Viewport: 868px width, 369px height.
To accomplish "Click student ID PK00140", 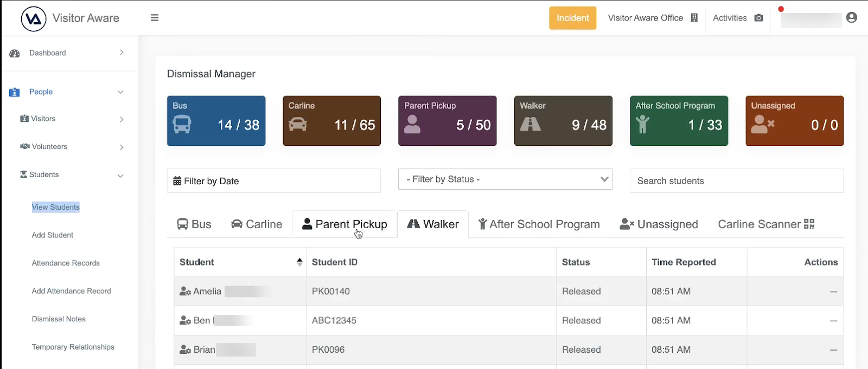I will (331, 292).
